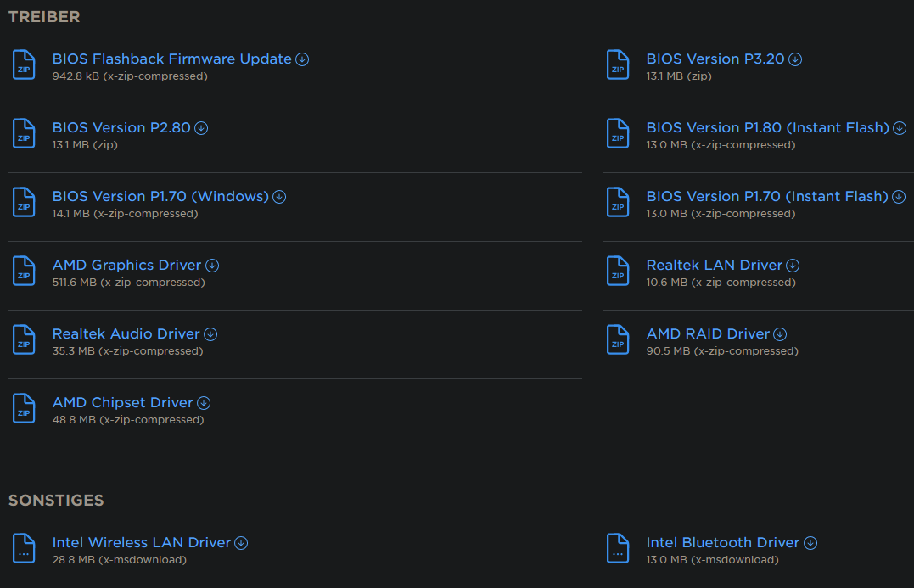Click download arrow beside BIOS Version P1.70 (Windows)
The height and width of the screenshot is (588, 914).
pos(279,197)
